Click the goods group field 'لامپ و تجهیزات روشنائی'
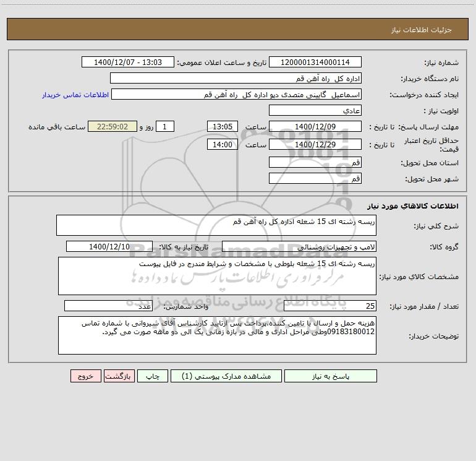Image resolution: width=476 pixels, height=461 pixels. pyautogui.click(x=299, y=246)
